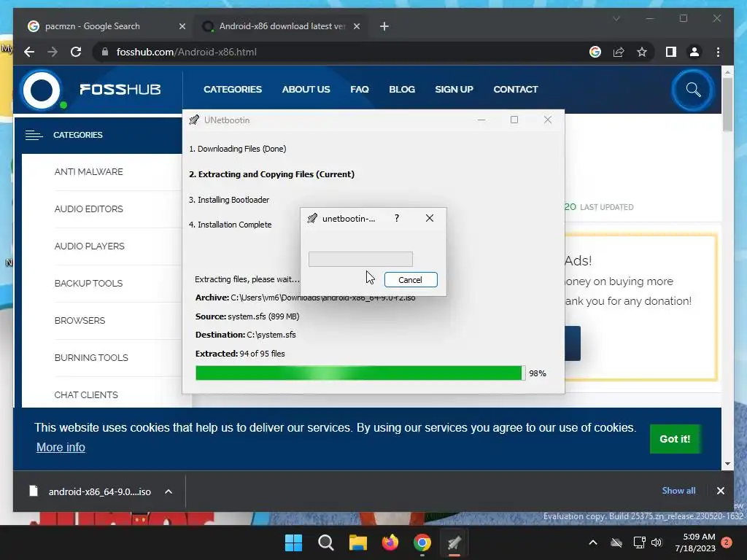Open the Google icon in address bar
Viewport: 747px width, 560px height.
595,52
